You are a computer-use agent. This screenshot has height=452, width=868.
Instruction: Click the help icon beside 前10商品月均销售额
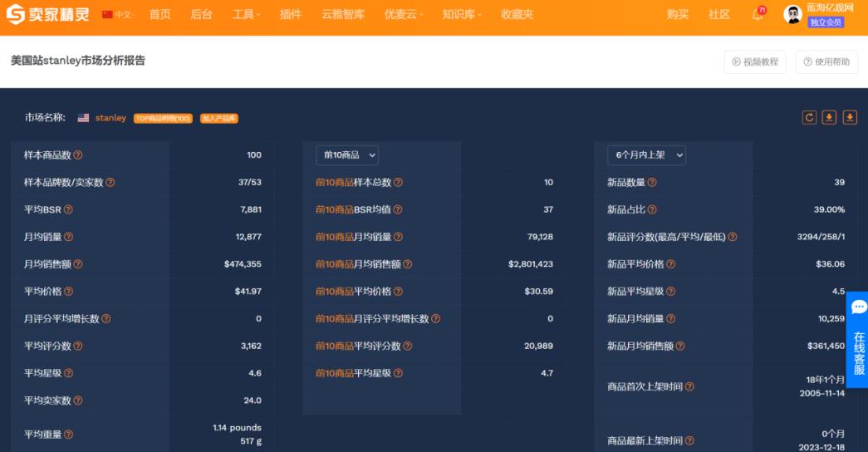tap(408, 264)
